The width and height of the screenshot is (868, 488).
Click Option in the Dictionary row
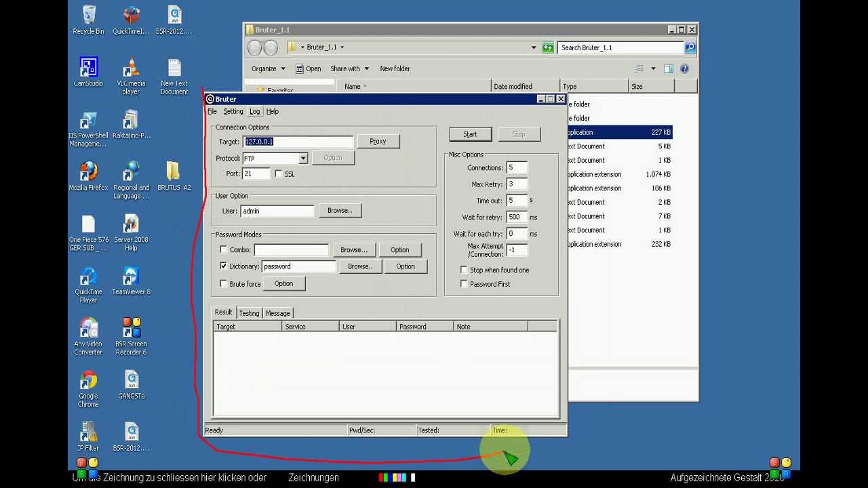pos(406,266)
